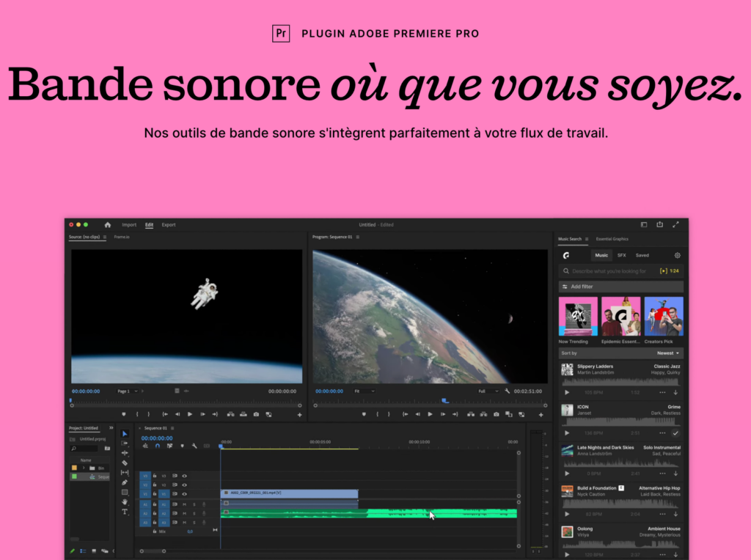The height and width of the screenshot is (560, 751).
Task: Download the Slippery Ladders track
Action: (x=675, y=392)
